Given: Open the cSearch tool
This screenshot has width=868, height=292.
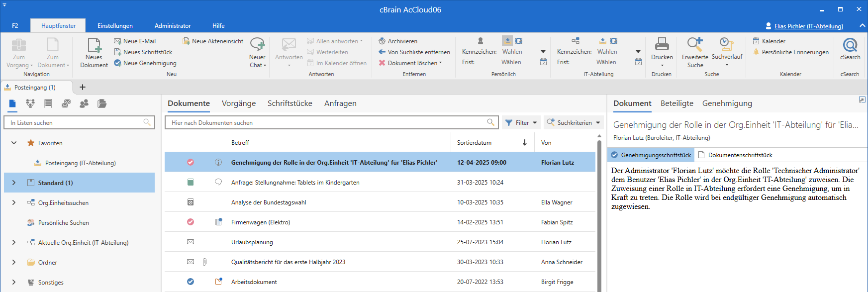Looking at the screenshot, I should click(850, 46).
